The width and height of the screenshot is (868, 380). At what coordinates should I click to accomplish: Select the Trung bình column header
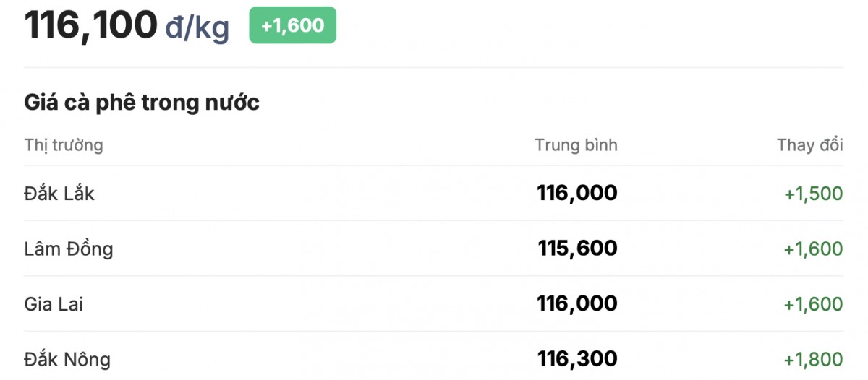[x=576, y=145]
